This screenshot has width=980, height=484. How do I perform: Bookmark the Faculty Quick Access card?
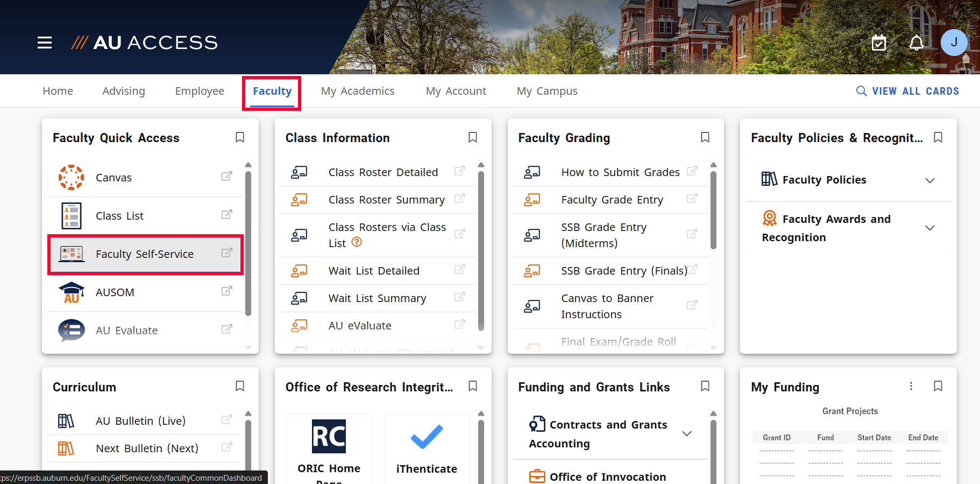pos(240,138)
